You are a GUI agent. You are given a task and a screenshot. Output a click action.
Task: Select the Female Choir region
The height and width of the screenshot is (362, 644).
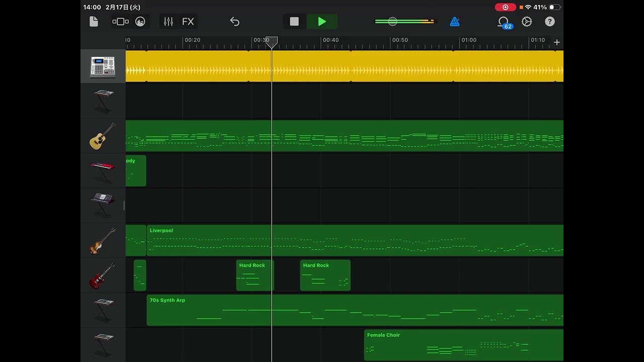[463, 345]
